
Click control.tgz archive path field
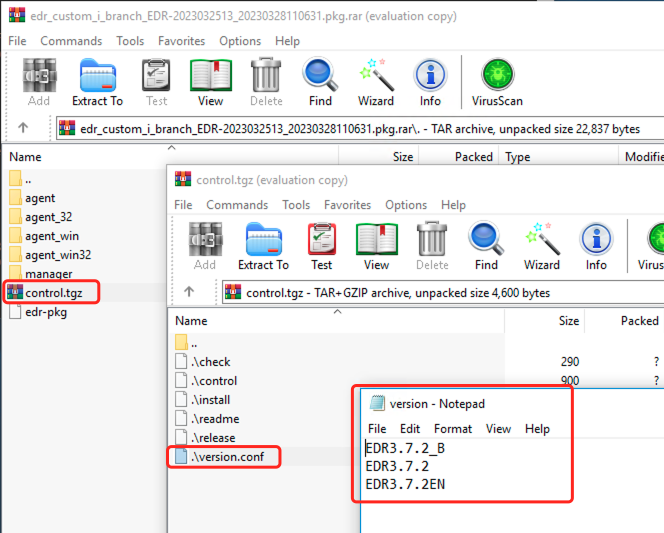[443, 293]
